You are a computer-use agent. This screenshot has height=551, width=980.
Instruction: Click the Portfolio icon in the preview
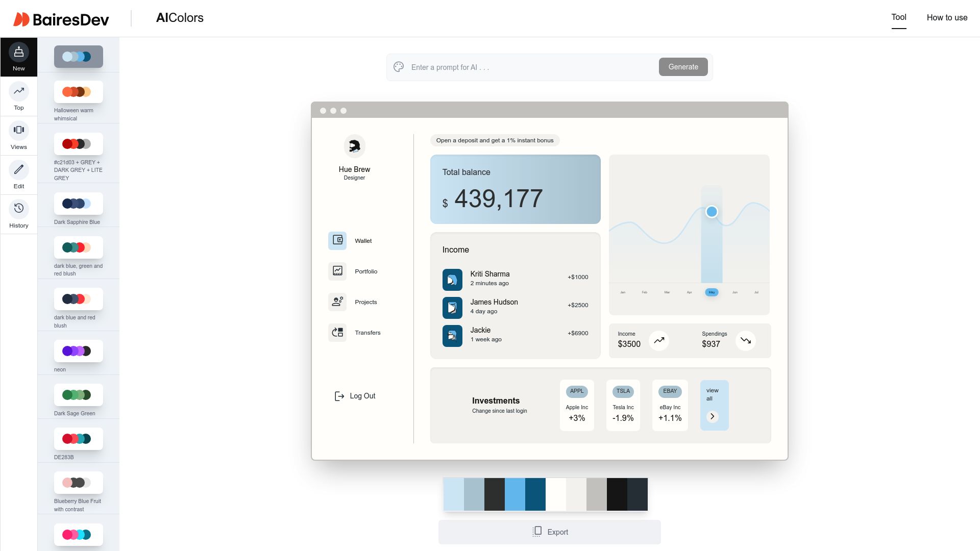tap(337, 271)
